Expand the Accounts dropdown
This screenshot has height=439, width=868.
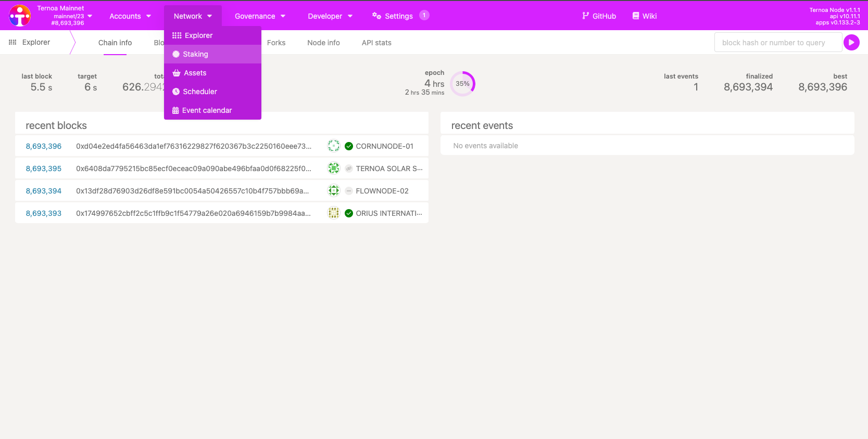click(x=130, y=16)
